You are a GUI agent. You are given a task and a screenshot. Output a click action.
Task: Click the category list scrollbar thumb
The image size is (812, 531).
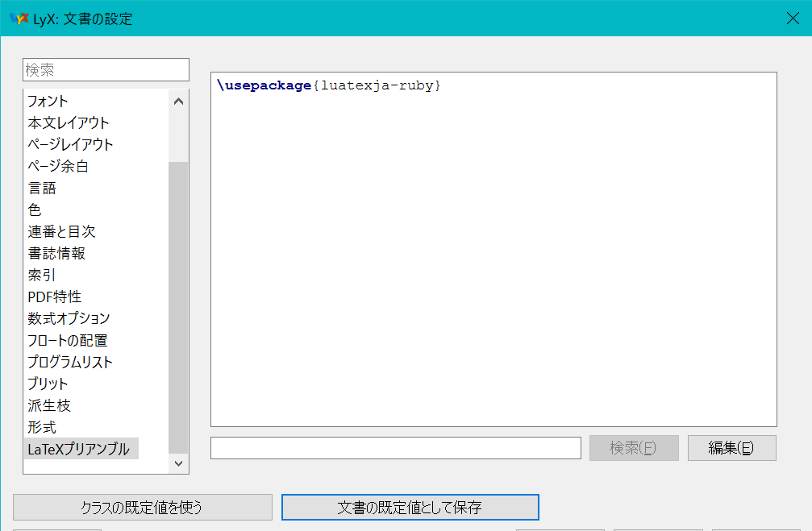tap(178, 308)
